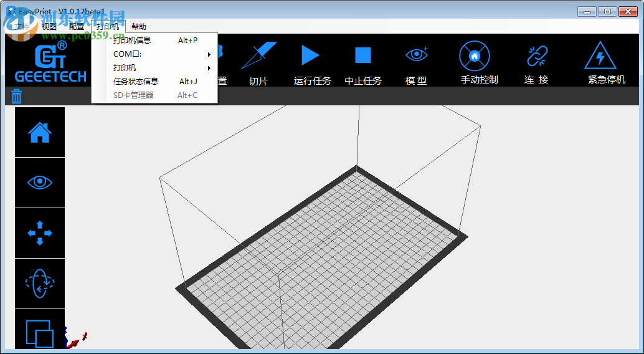Viewport: 644px width, 354px height.
Task: Expand the COM口 submenu
Action: [x=154, y=54]
